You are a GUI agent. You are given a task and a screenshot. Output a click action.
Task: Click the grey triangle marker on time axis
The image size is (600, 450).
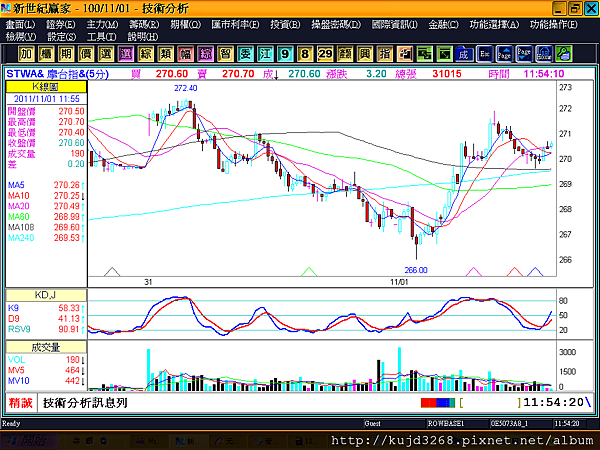[112, 272]
